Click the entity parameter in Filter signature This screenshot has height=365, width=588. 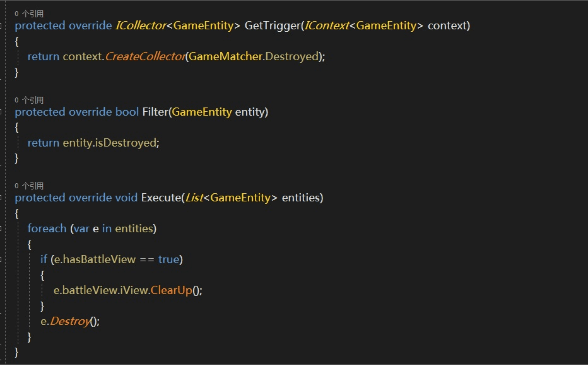pos(249,112)
